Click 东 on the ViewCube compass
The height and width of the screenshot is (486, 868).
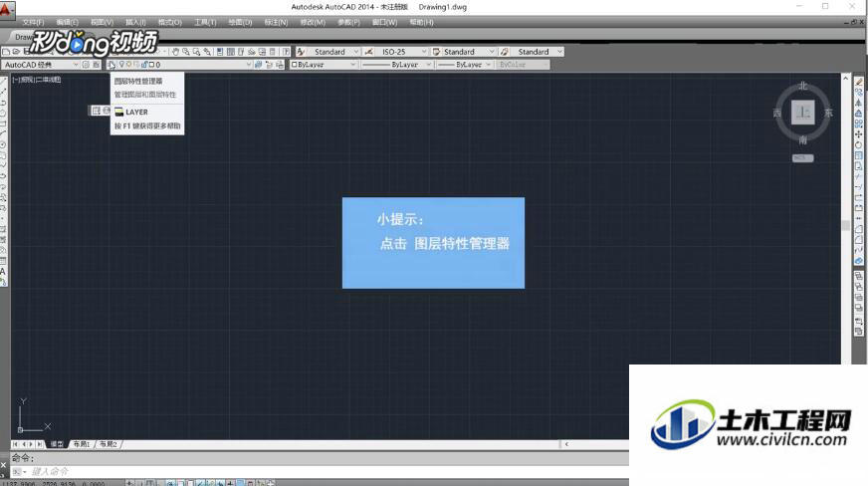point(829,113)
